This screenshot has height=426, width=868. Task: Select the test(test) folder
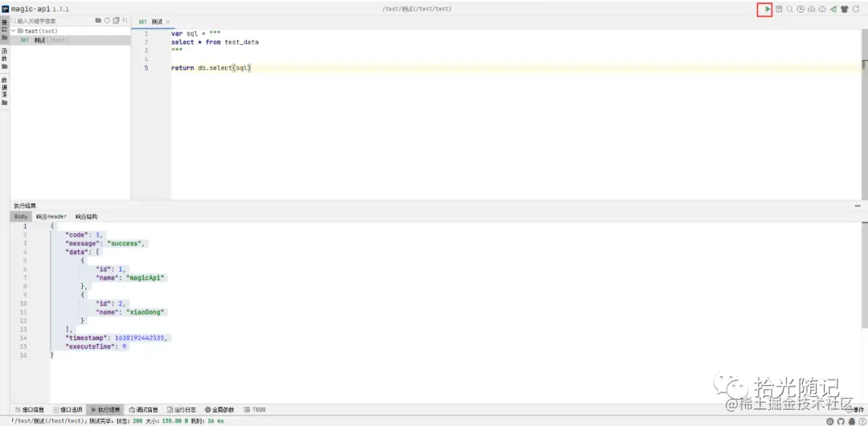70,31
